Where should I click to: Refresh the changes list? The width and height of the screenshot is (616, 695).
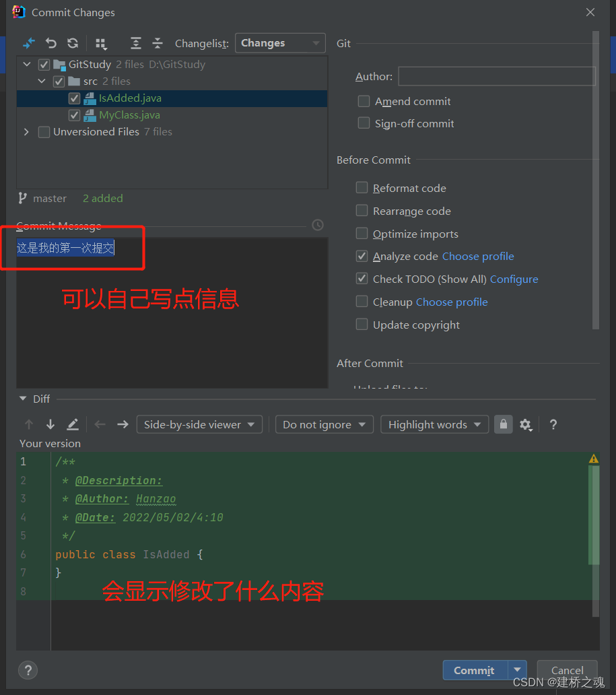point(73,43)
